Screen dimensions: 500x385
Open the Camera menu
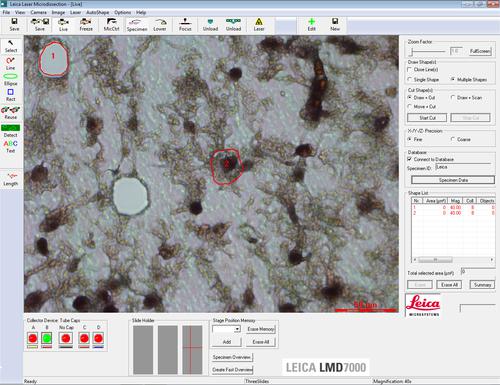click(x=39, y=12)
